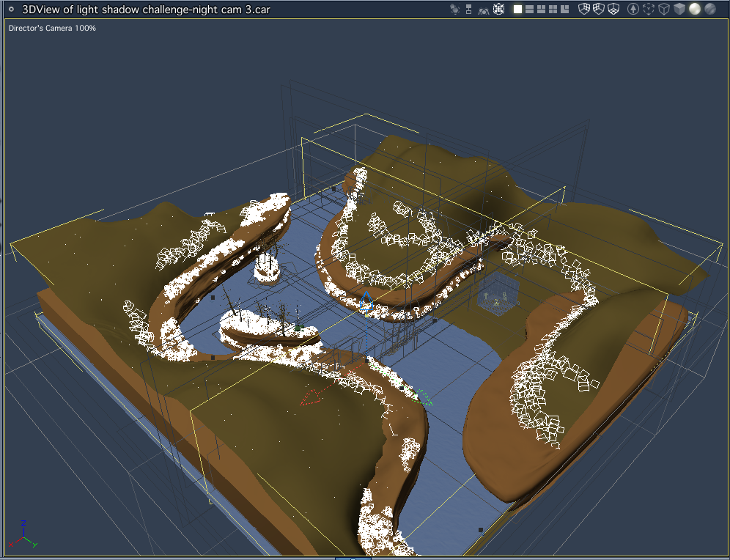The height and width of the screenshot is (560, 730).
Task: Set display mode to textured sphere
Action: pyautogui.click(x=710, y=9)
